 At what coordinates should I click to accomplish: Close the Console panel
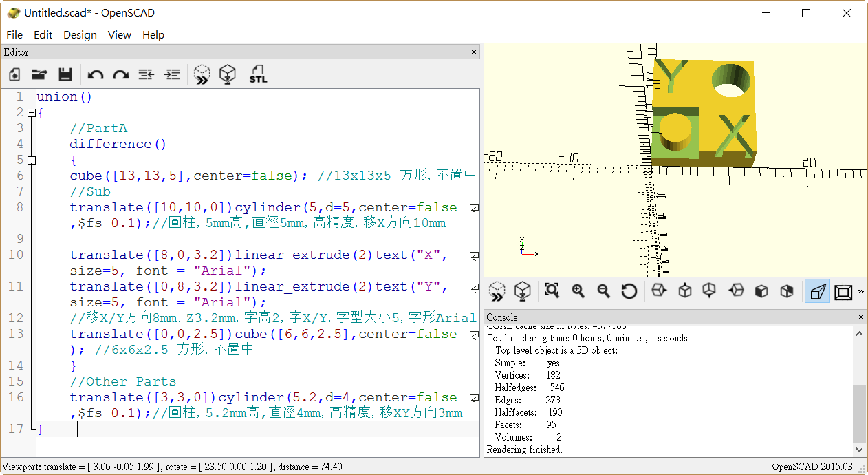[861, 317]
